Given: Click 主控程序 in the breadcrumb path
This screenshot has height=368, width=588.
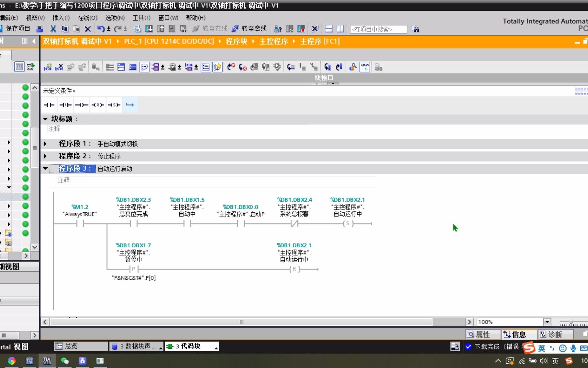Looking at the screenshot, I should (274, 42).
